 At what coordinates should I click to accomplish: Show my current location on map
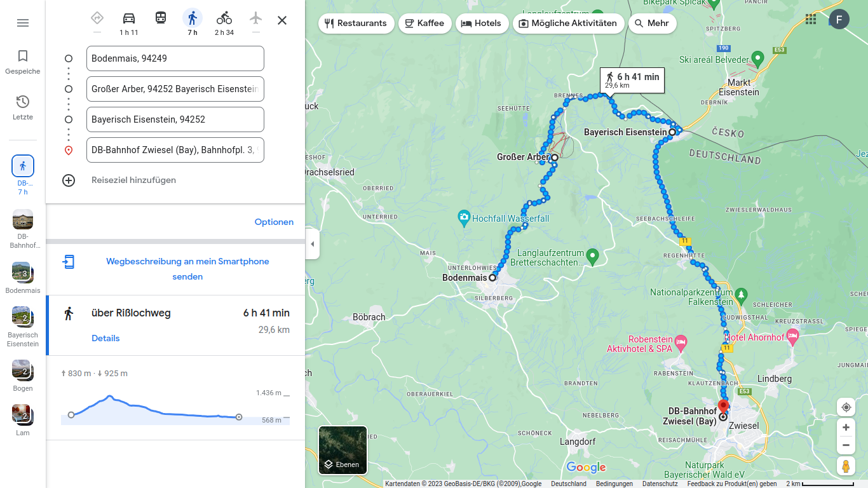[x=846, y=407]
